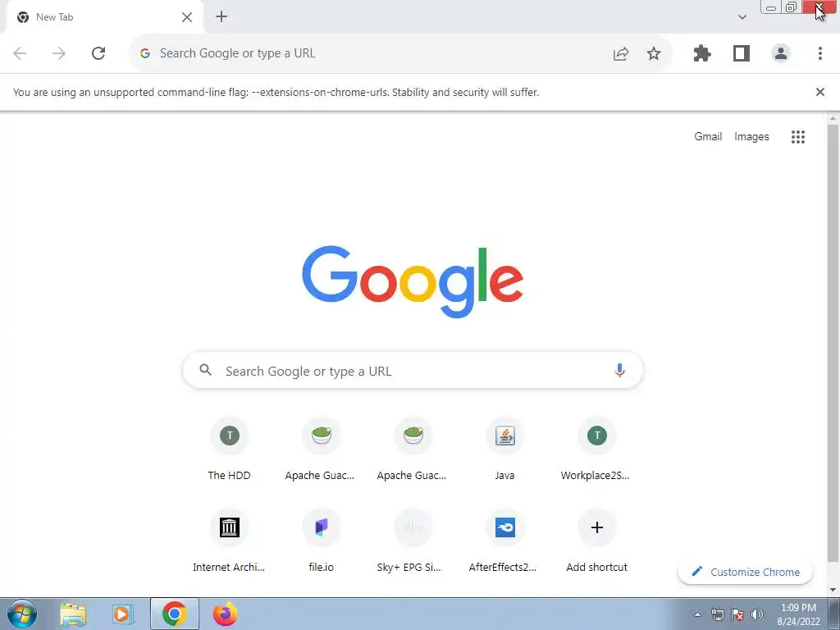Screen dimensions: 840x630
Task: Open the Chrome three-dot menu
Action: click(x=819, y=53)
